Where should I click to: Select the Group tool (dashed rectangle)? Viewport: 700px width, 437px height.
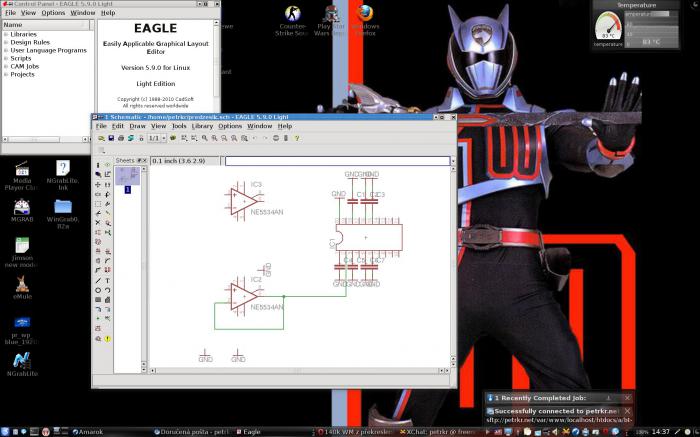click(x=98, y=204)
